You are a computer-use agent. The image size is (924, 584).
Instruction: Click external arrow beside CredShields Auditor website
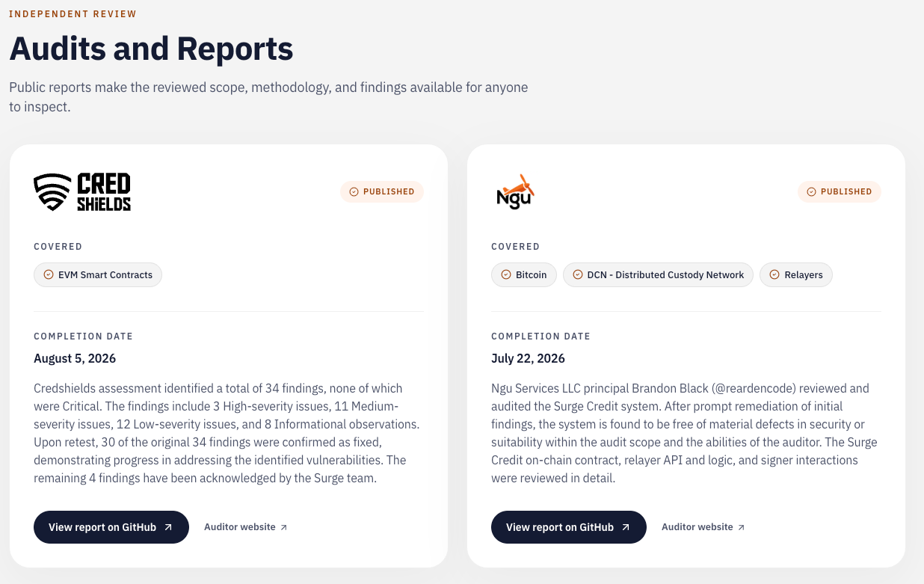click(x=284, y=527)
